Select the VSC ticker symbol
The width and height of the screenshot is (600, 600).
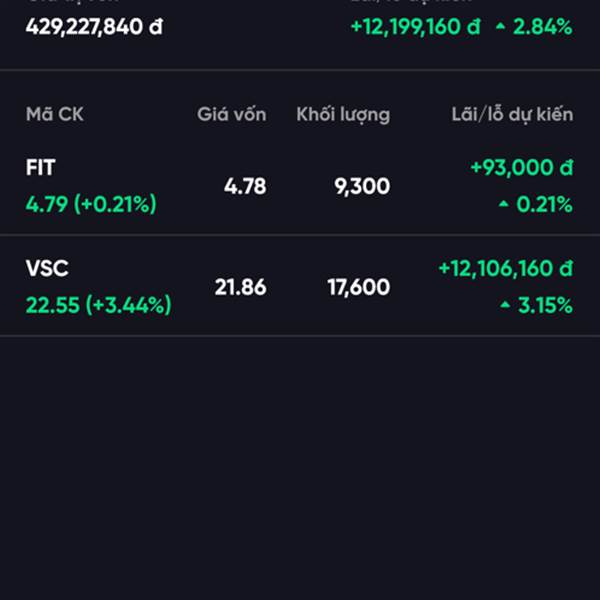pos(47,268)
